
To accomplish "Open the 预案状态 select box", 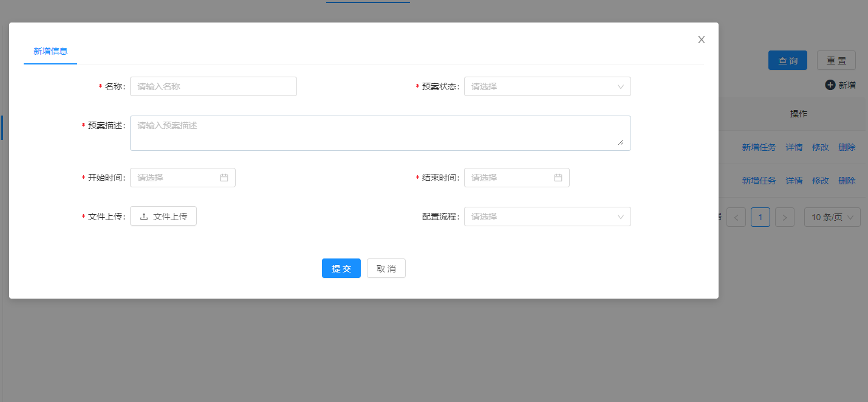I will pyautogui.click(x=547, y=86).
